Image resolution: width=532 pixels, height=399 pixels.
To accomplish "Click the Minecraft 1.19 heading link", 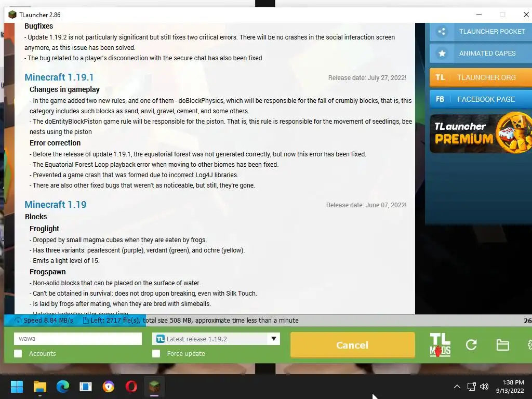I will (55, 205).
